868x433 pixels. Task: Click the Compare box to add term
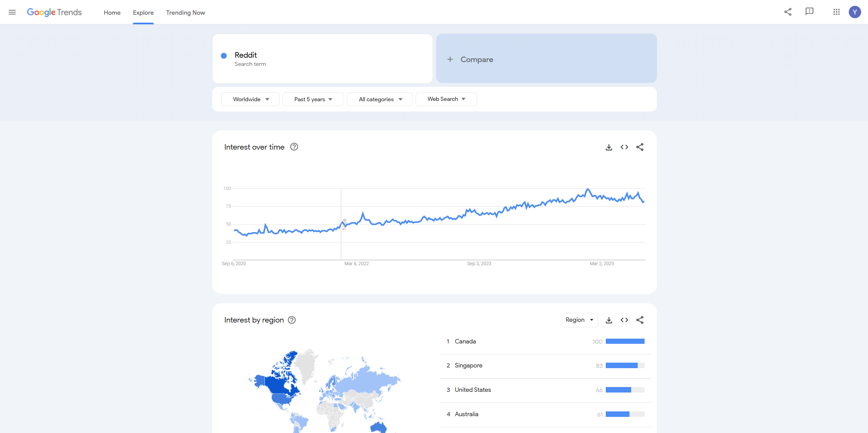pyautogui.click(x=546, y=58)
